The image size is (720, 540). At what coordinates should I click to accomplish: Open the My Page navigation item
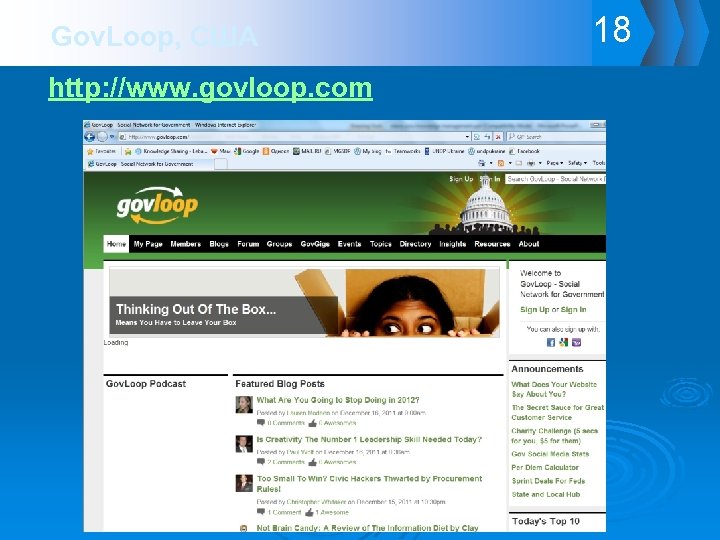(148, 244)
